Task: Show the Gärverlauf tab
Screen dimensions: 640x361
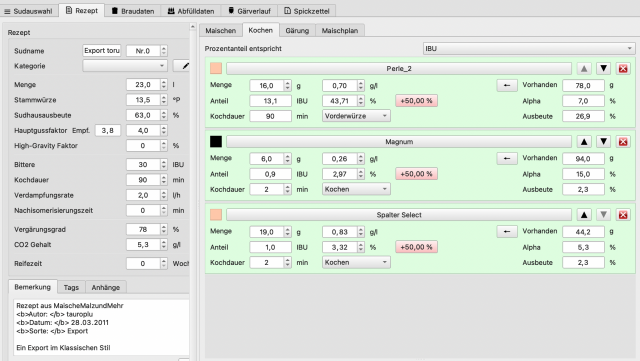Action: click(x=249, y=11)
